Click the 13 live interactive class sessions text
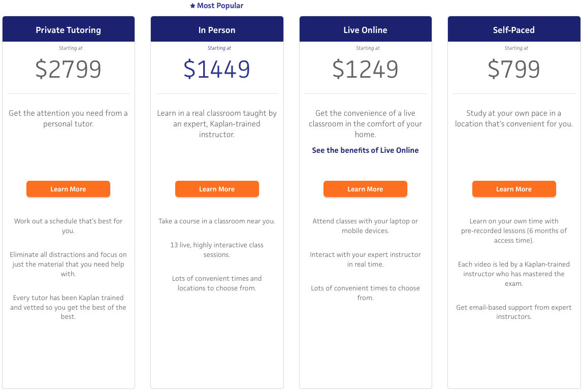Image resolution: width=582 pixels, height=392 pixels. pos(217,250)
